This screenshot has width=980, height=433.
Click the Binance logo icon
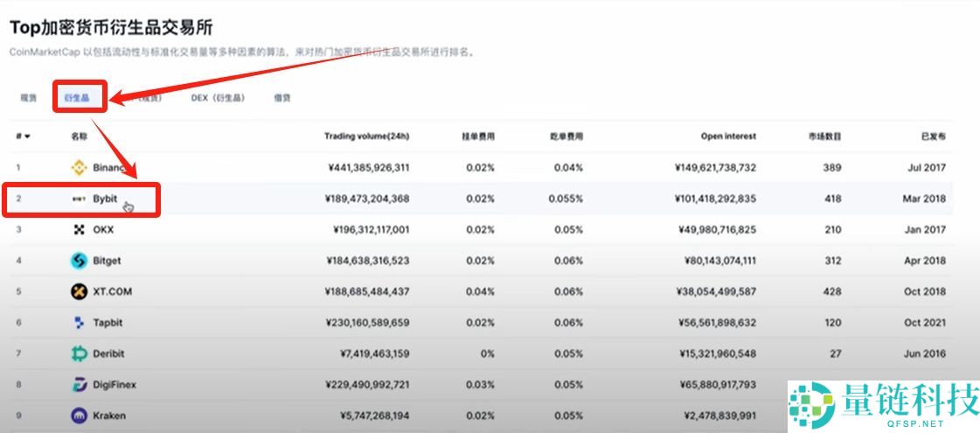[79, 168]
